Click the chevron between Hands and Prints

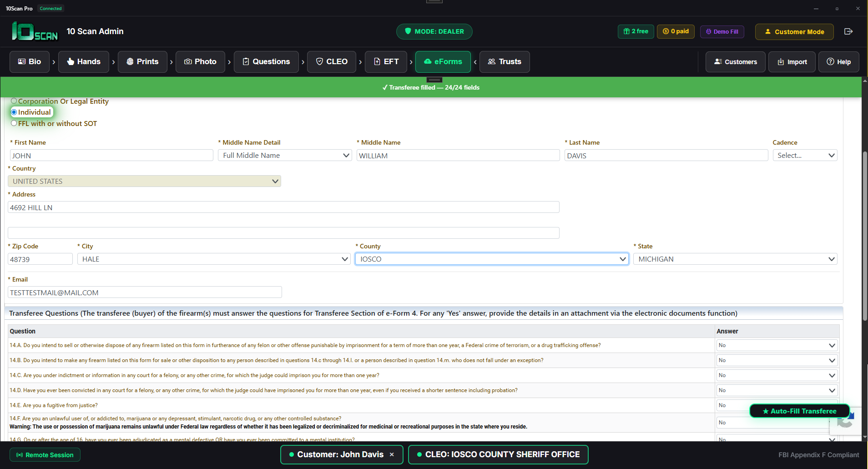113,62
